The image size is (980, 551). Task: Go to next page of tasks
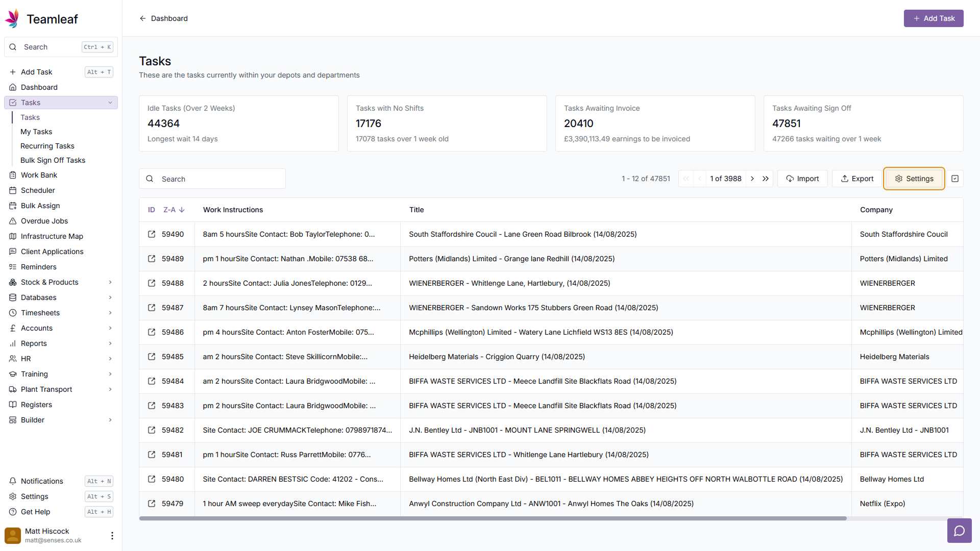(752, 179)
